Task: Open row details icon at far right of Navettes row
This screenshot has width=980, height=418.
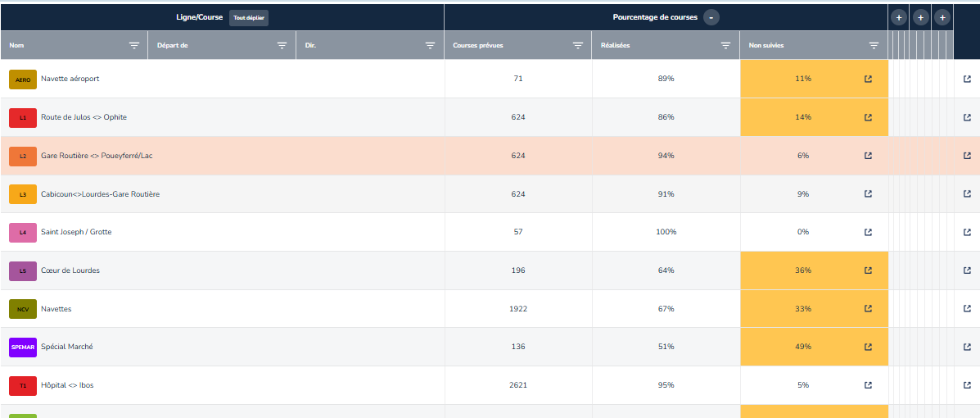Action: tap(967, 309)
